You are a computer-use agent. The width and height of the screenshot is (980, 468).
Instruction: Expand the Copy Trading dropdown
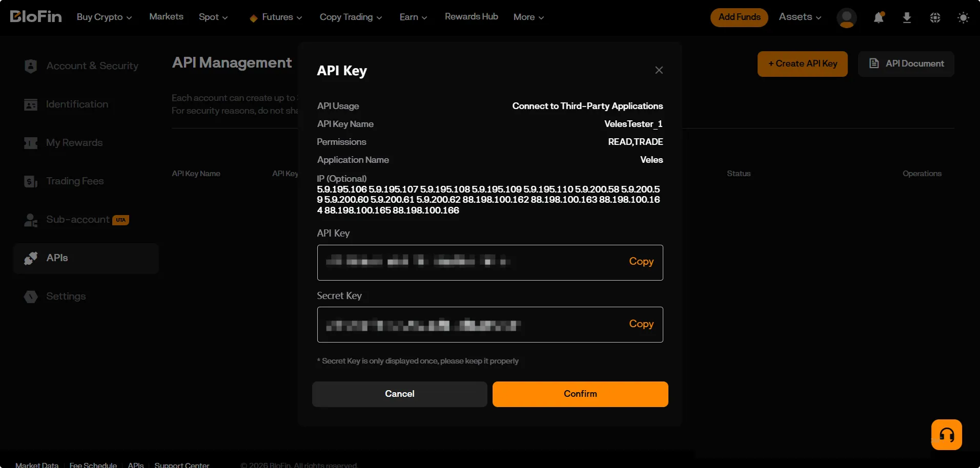click(x=351, y=17)
